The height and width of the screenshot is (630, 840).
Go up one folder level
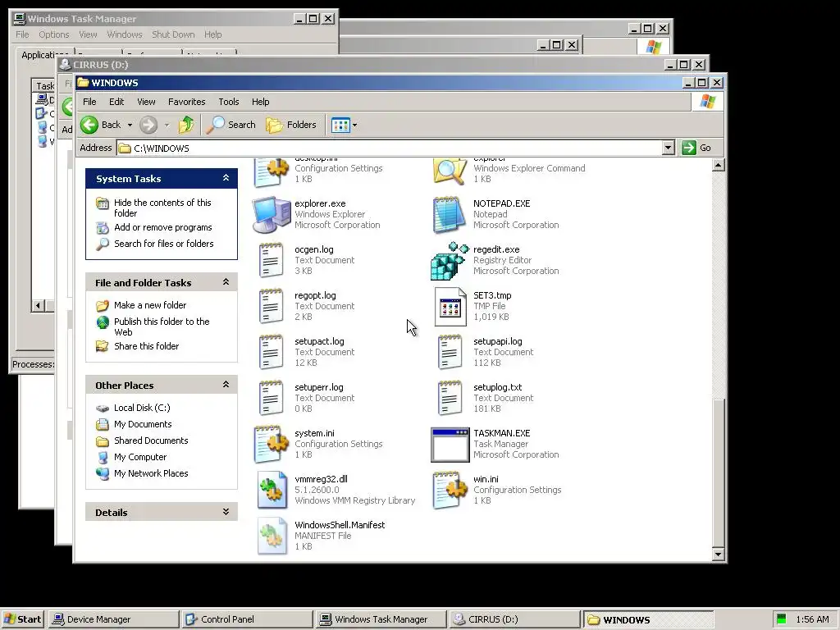(186, 125)
